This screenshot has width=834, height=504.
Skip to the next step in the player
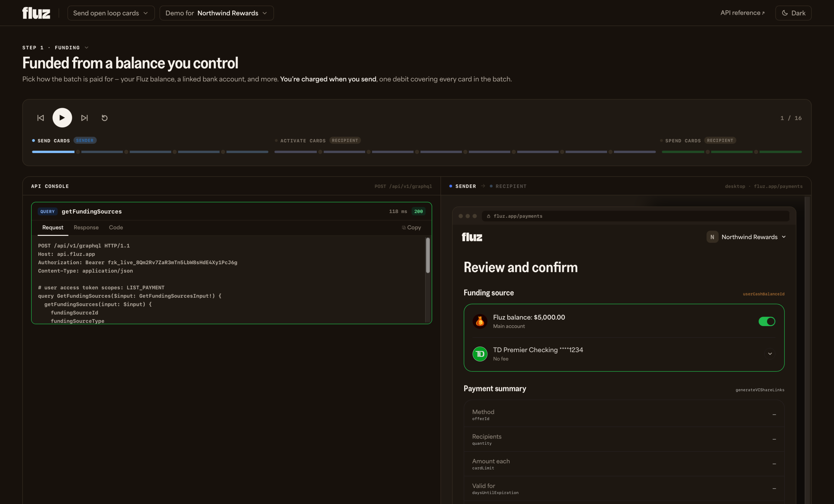pos(84,118)
